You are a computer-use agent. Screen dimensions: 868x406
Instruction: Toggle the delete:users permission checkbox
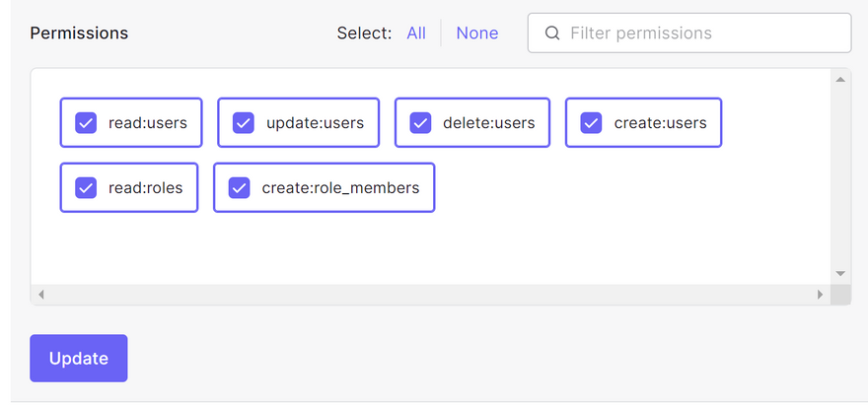point(421,123)
